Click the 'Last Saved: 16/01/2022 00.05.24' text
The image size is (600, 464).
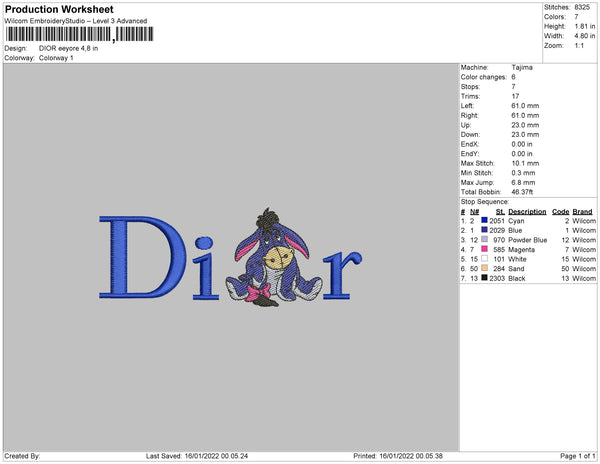click(197, 456)
